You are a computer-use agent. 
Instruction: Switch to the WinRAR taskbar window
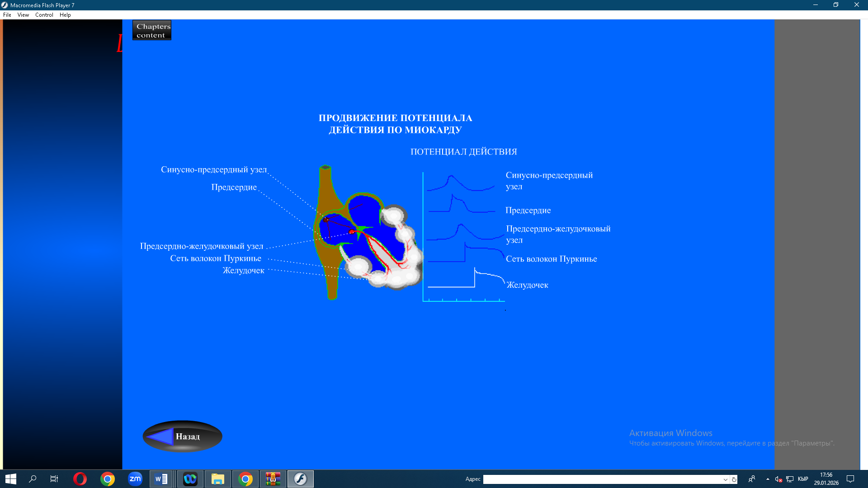[x=273, y=479]
